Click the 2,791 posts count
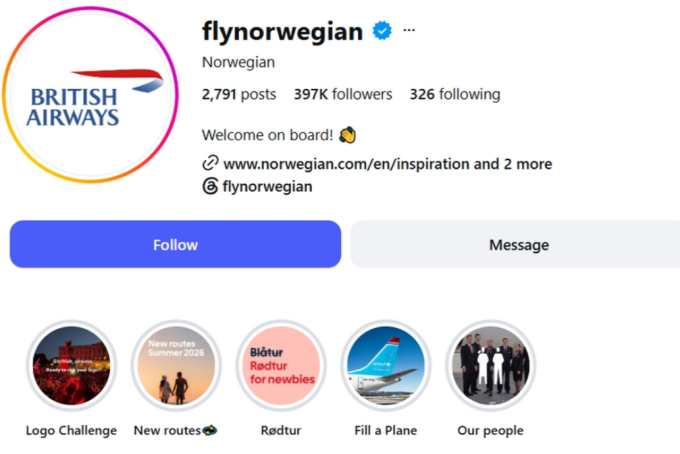This screenshot has width=680, height=454. (239, 94)
